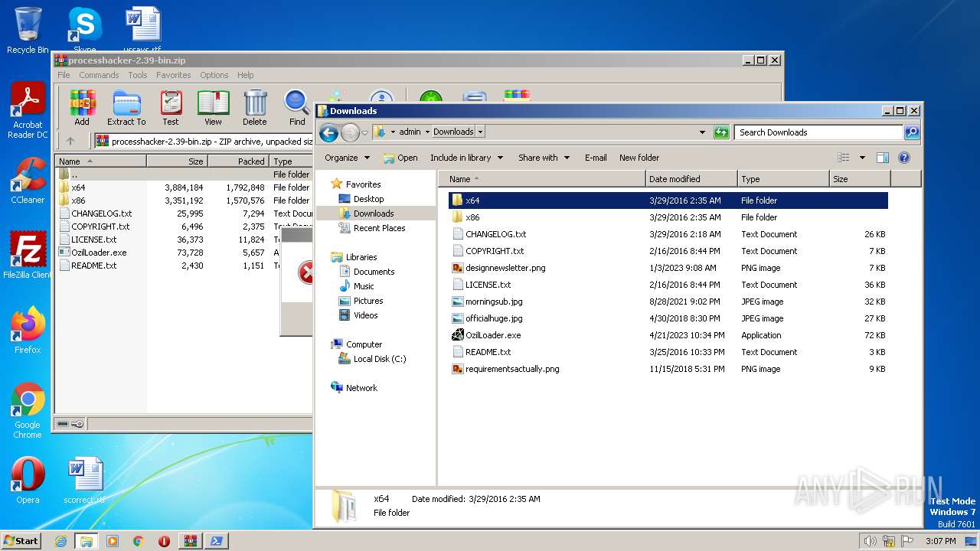Click the Start button

click(21, 540)
